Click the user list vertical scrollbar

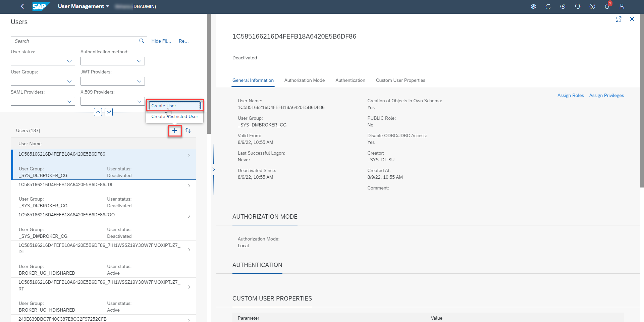(x=209, y=74)
